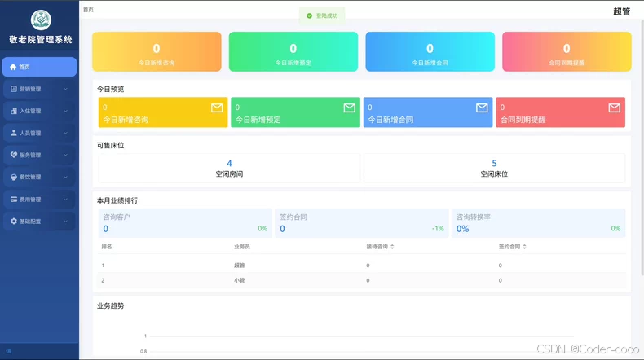Click the nursing home system logo
644x360 pixels.
(x=41, y=20)
